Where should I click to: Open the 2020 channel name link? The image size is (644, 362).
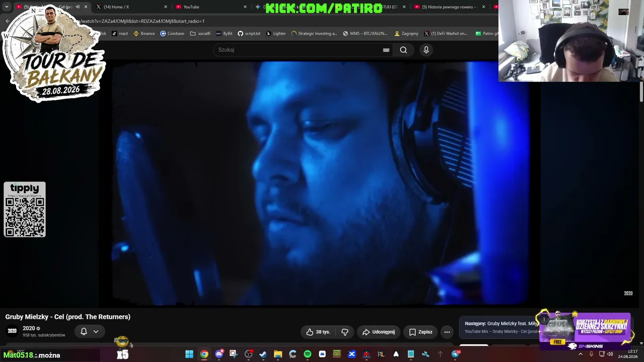pyautogui.click(x=29, y=328)
